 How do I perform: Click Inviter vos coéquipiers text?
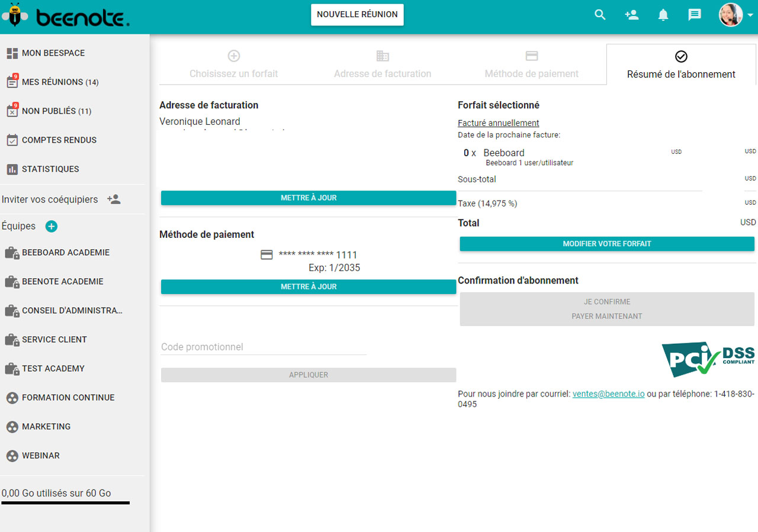point(50,199)
